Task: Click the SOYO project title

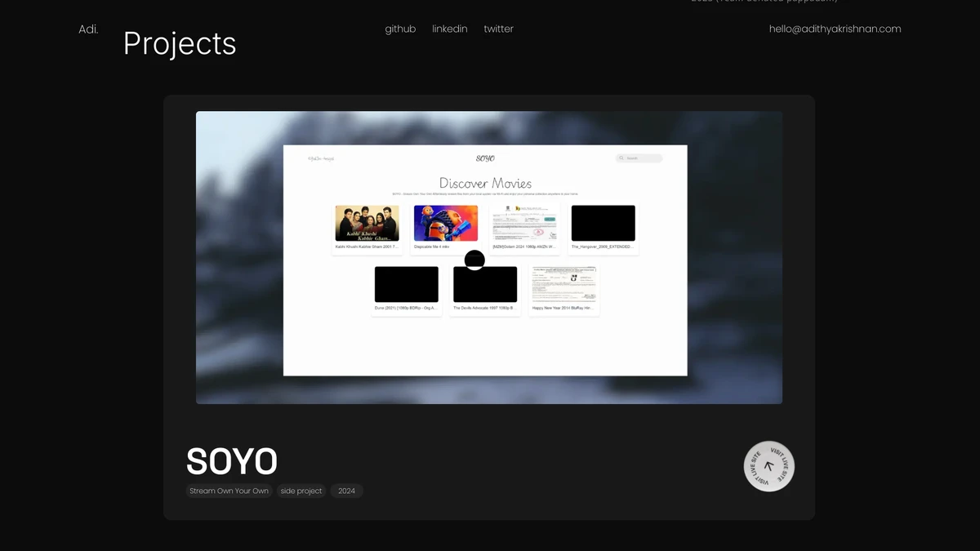Action: 232,461
